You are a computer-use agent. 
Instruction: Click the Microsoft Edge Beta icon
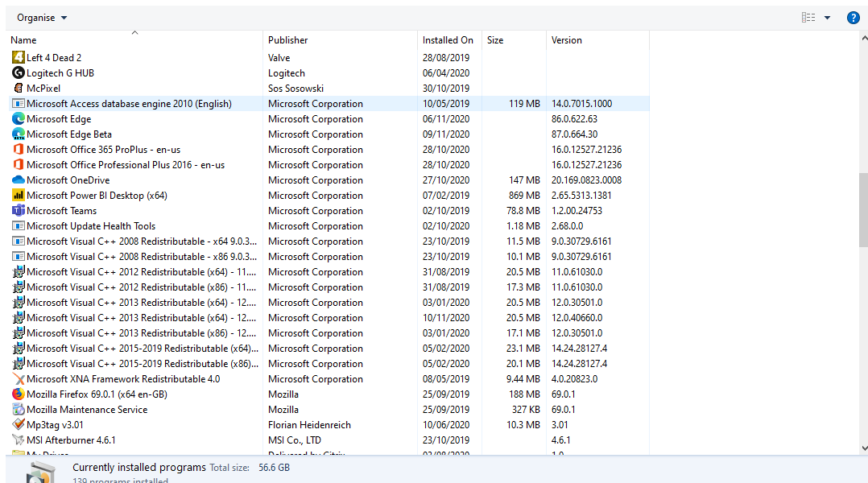point(19,134)
